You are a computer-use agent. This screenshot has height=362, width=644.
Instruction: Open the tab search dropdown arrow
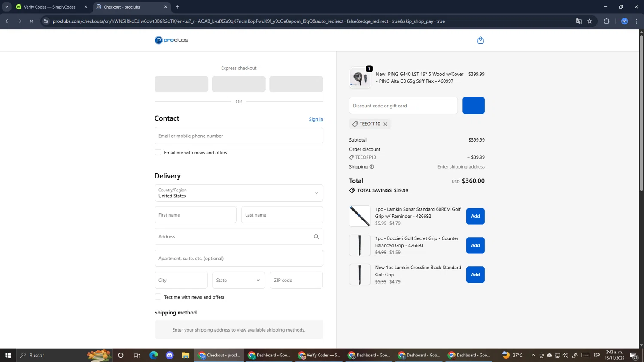[6, 7]
